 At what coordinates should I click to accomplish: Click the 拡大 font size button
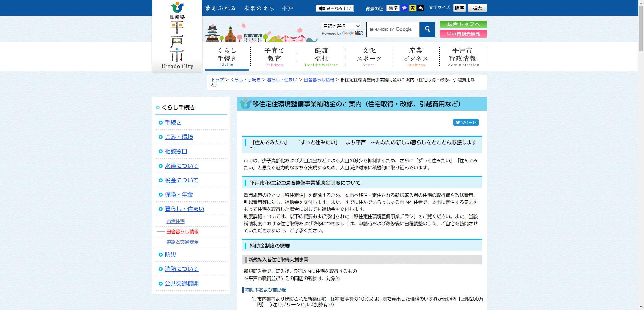tap(477, 8)
